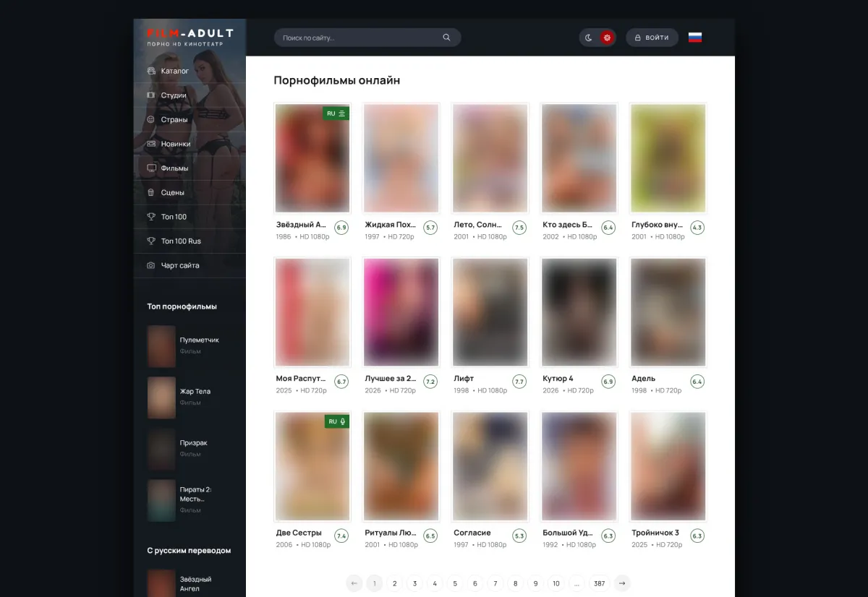Open the Russian flag language selector
The height and width of the screenshot is (597, 868).
(694, 38)
